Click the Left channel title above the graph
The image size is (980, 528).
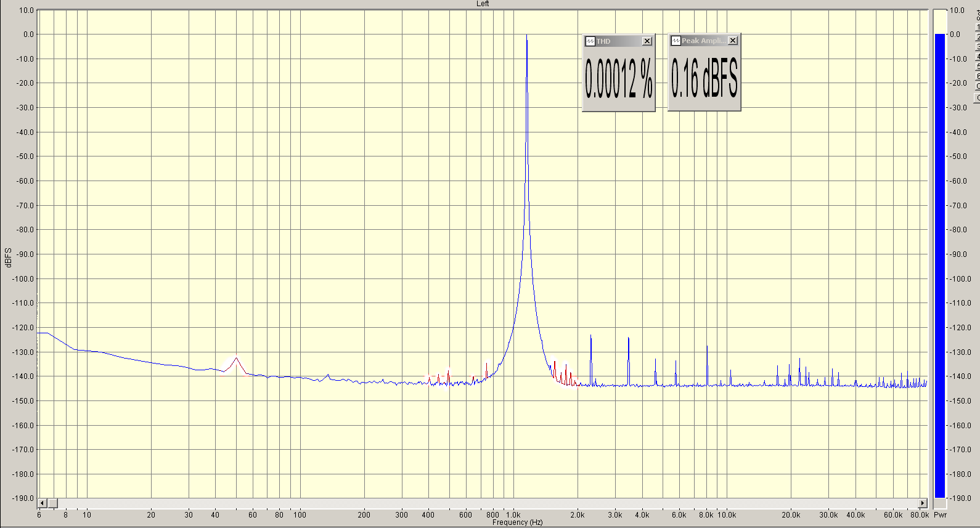[483, 4]
